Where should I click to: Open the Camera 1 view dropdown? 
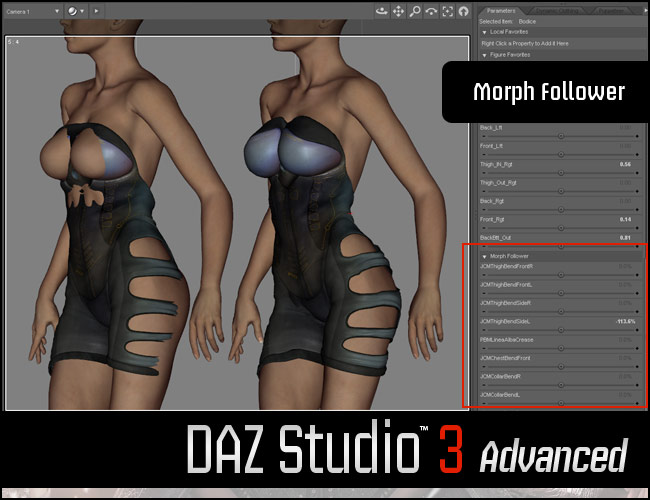click(x=32, y=12)
